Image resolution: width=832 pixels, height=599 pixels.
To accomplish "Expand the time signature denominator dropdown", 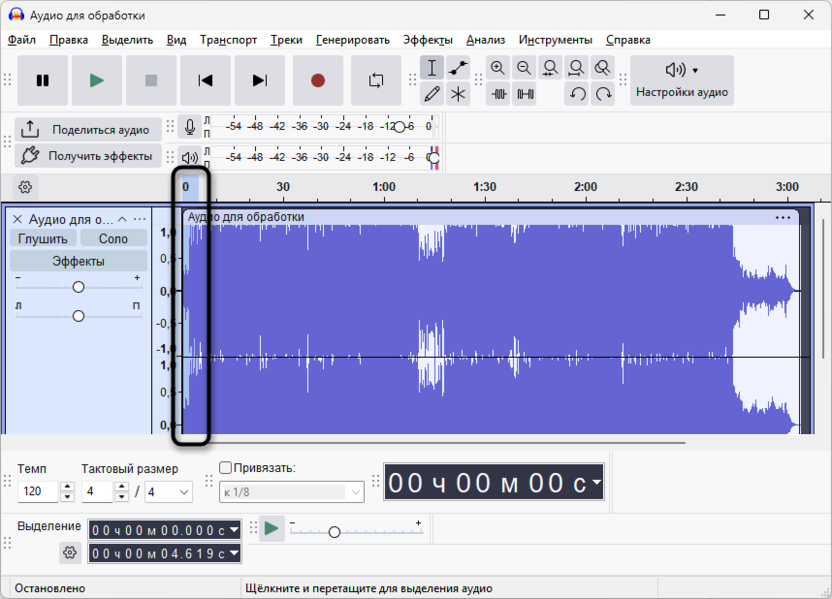I will point(183,492).
